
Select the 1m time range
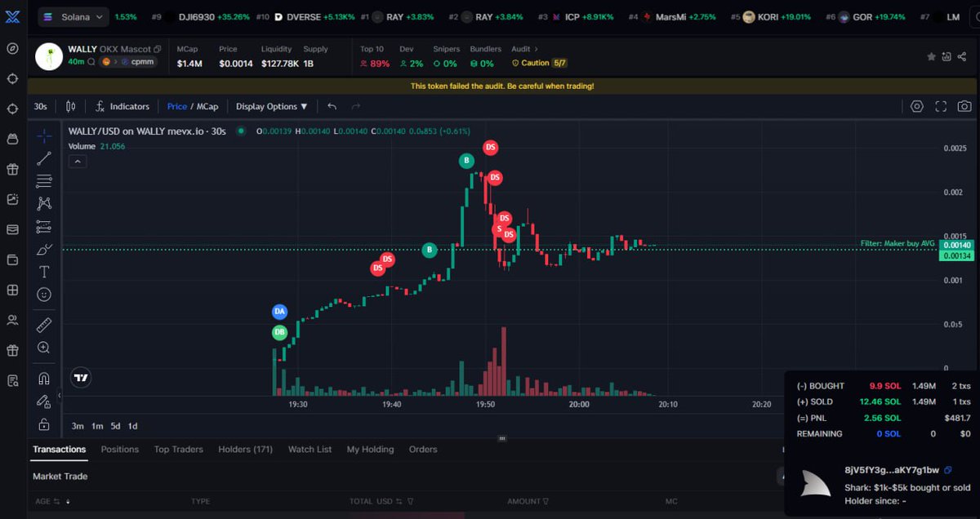pyautogui.click(x=97, y=426)
